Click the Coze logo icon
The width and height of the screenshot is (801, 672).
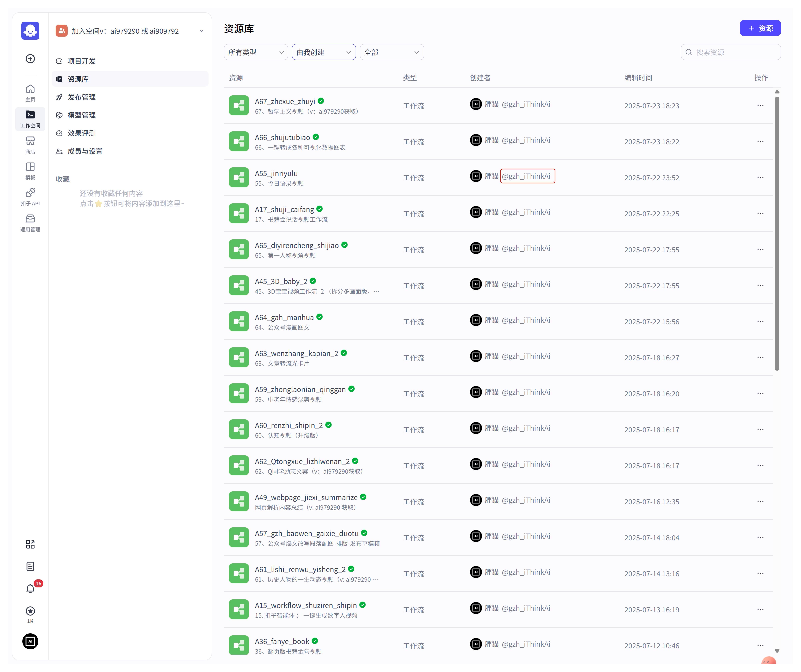coord(30,31)
